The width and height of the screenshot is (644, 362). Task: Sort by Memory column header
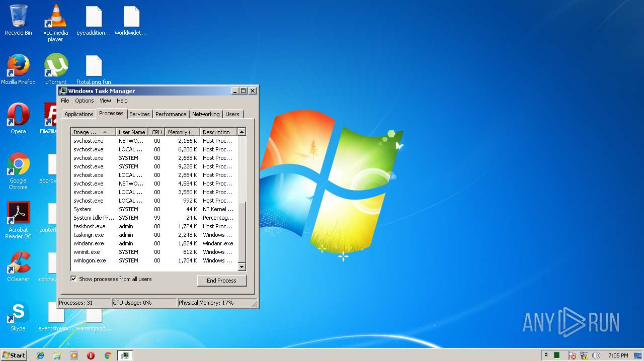[183, 132]
